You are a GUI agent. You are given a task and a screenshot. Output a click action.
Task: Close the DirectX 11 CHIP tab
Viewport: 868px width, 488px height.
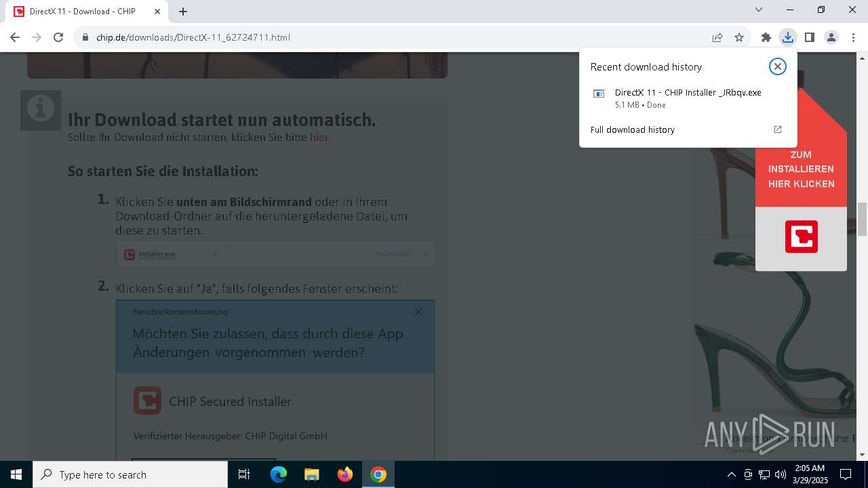pos(157,12)
